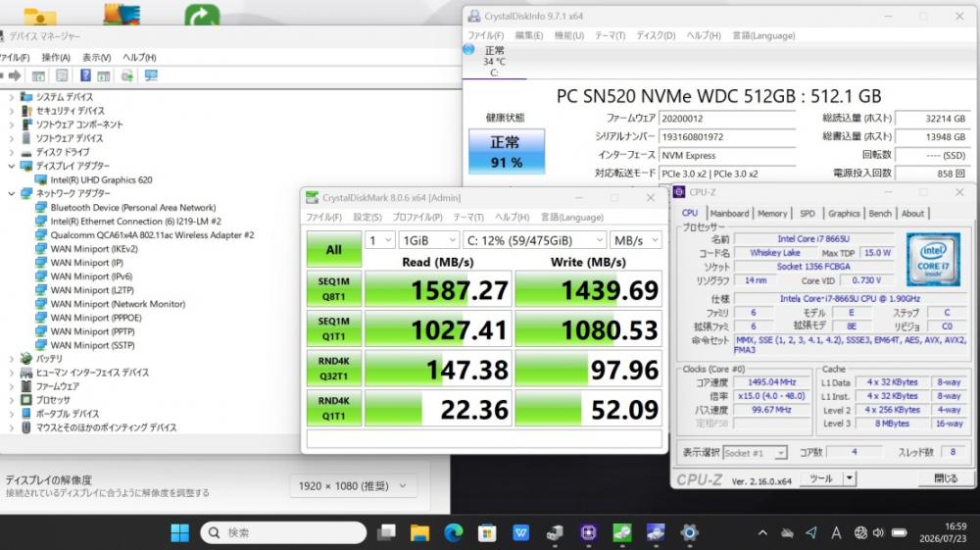Run the SEQ1M Q8T1 test
Viewport: 980px width, 550px height.
point(334,289)
